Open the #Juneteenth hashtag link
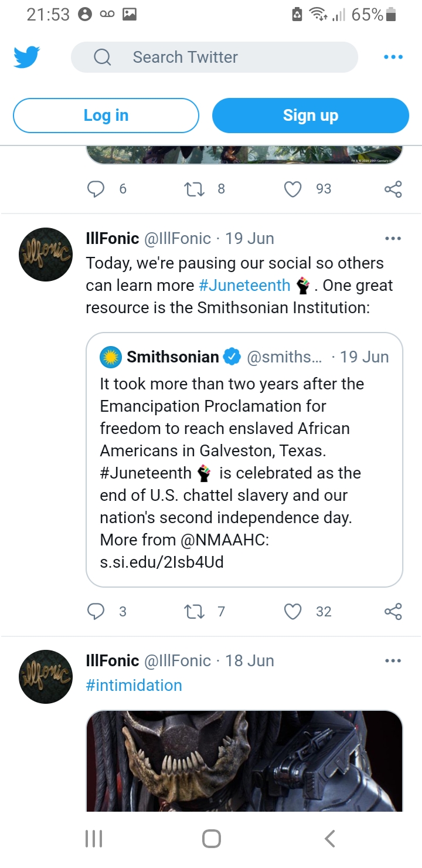This screenshot has width=422, height=868. tap(244, 286)
